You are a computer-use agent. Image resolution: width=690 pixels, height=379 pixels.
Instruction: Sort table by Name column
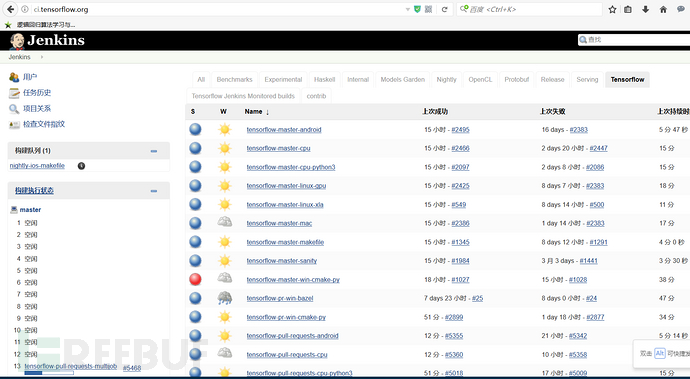coord(257,112)
